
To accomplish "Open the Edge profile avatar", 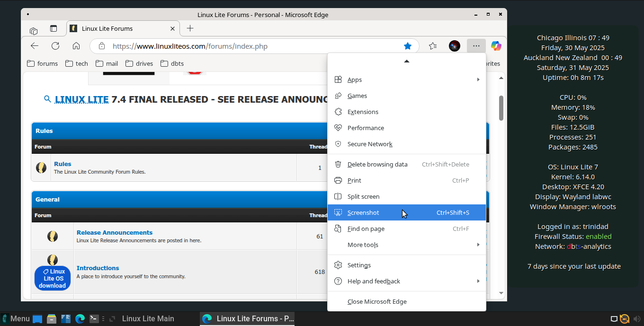I will (455, 46).
